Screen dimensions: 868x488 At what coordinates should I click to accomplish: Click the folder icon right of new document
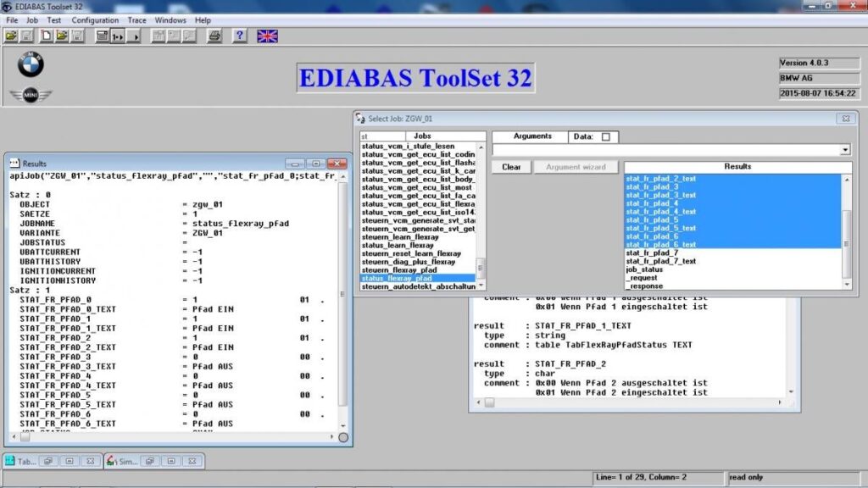[61, 36]
